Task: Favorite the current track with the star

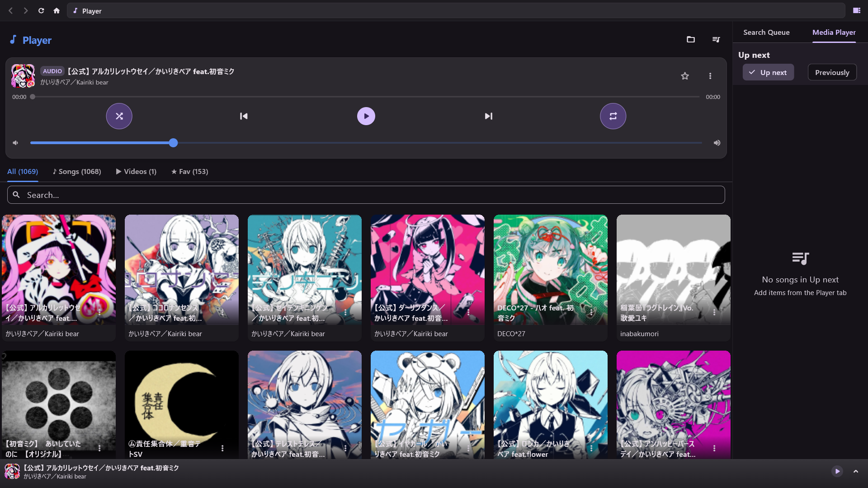Action: click(x=685, y=76)
